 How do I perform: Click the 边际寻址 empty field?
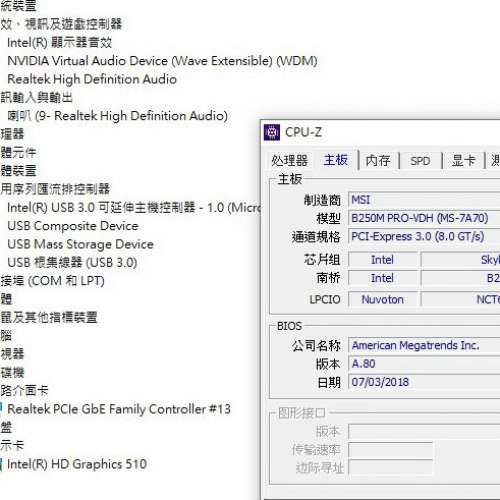tap(390, 468)
